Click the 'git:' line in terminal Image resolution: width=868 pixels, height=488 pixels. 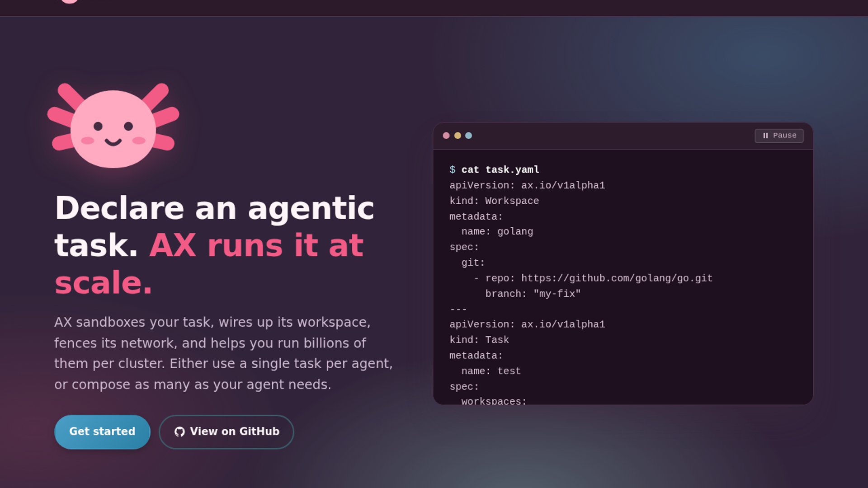(x=473, y=263)
